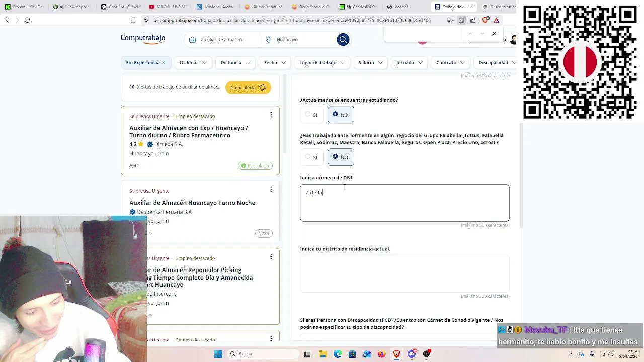Screen dimensions: 644x362
Task: Open the Fecha filter dropdown
Action: click(x=275, y=63)
